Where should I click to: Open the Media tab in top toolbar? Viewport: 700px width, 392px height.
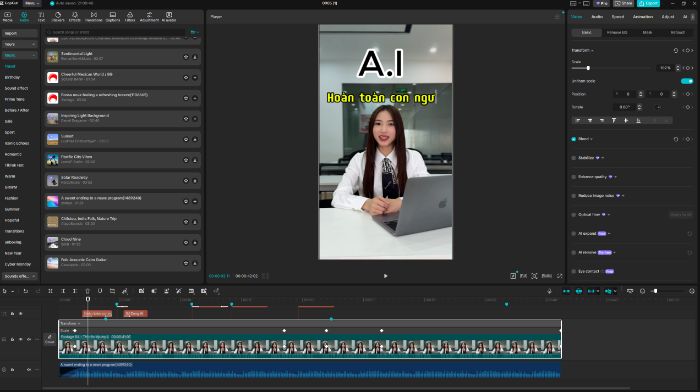[x=8, y=17]
